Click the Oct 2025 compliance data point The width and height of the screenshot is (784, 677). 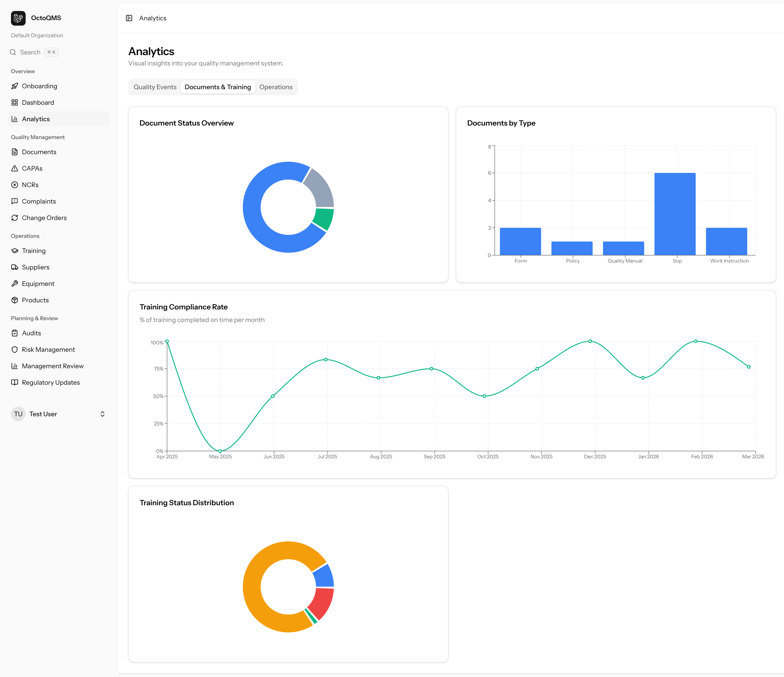[484, 396]
